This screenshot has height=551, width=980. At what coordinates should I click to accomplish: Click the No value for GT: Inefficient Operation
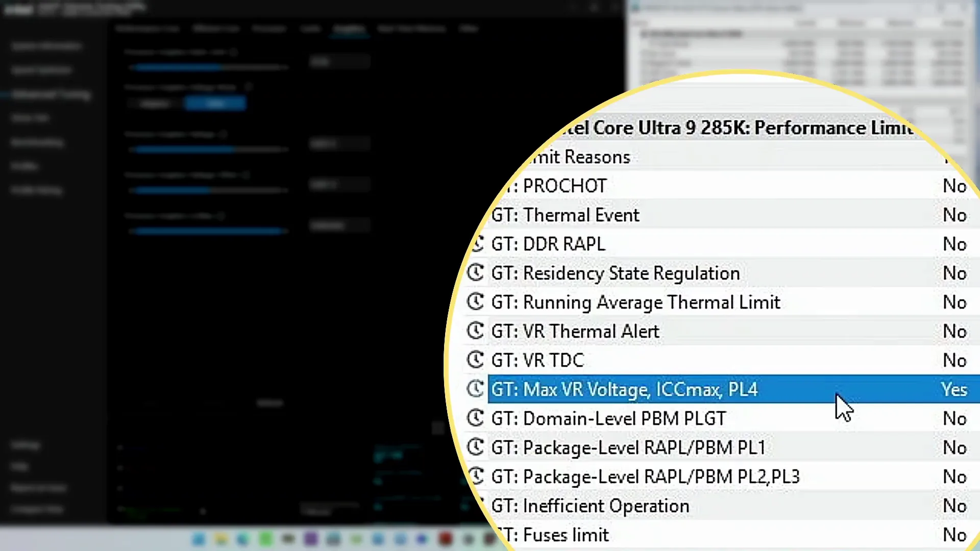pos(954,506)
